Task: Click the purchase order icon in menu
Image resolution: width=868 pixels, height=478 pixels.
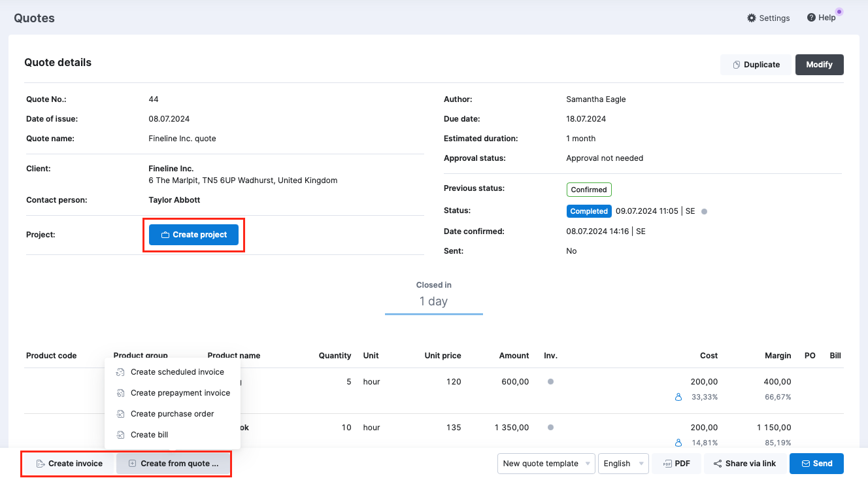Action: (x=120, y=414)
